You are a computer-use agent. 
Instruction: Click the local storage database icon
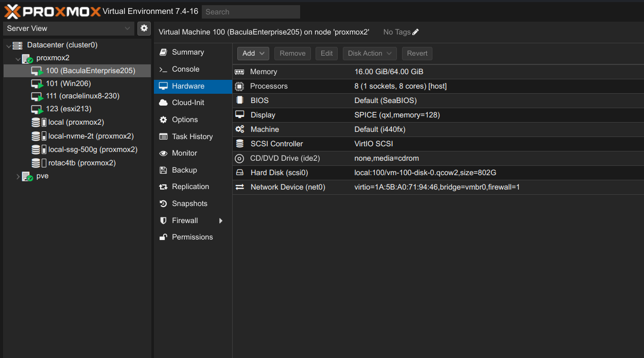click(37, 123)
